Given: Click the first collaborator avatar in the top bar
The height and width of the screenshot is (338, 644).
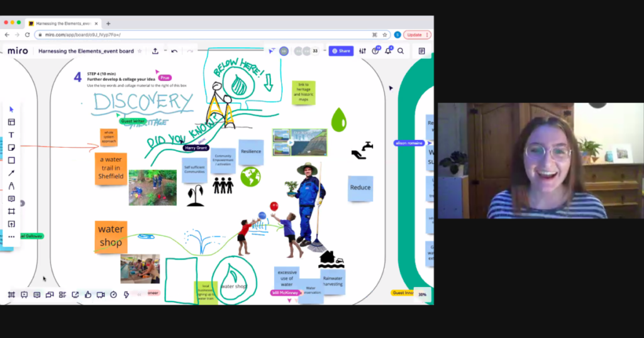Looking at the screenshot, I should coord(284,51).
